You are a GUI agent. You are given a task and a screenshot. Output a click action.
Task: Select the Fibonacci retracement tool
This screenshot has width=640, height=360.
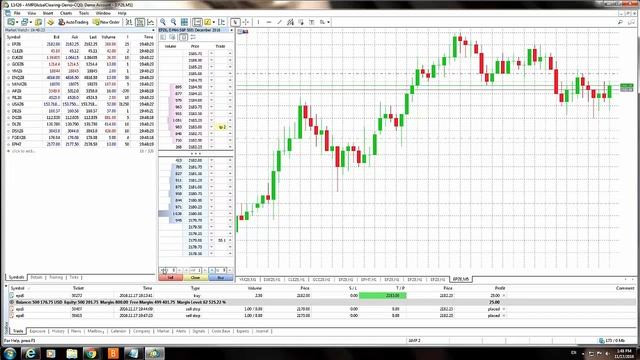301,22
